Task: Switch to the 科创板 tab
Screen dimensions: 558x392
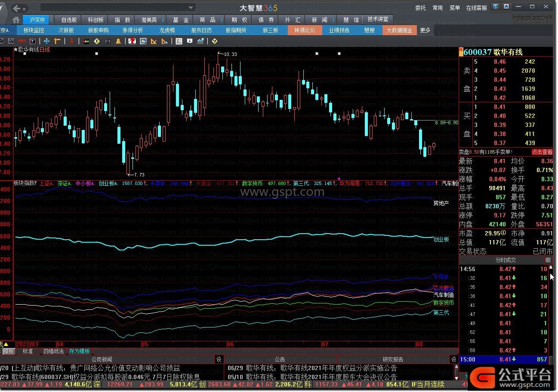Action: pyautogui.click(x=96, y=20)
